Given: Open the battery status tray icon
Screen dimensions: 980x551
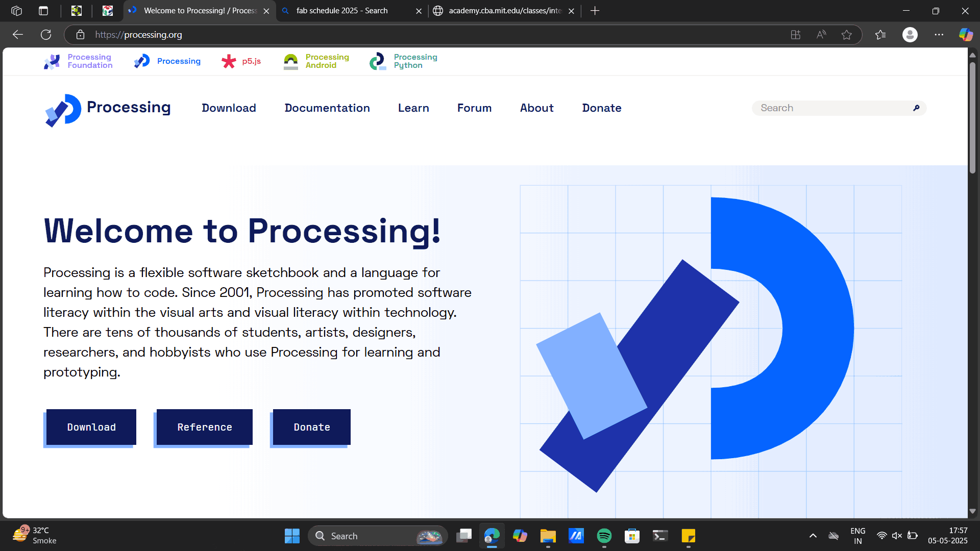Looking at the screenshot, I should (913, 536).
